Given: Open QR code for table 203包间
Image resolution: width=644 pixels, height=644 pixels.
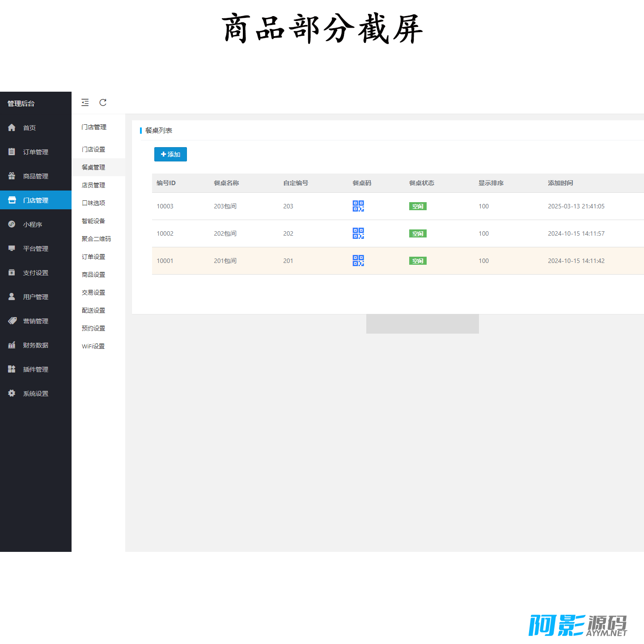Looking at the screenshot, I should point(358,206).
